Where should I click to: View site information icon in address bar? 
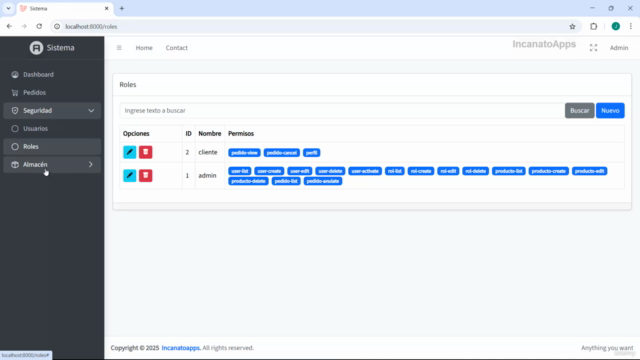point(57,27)
